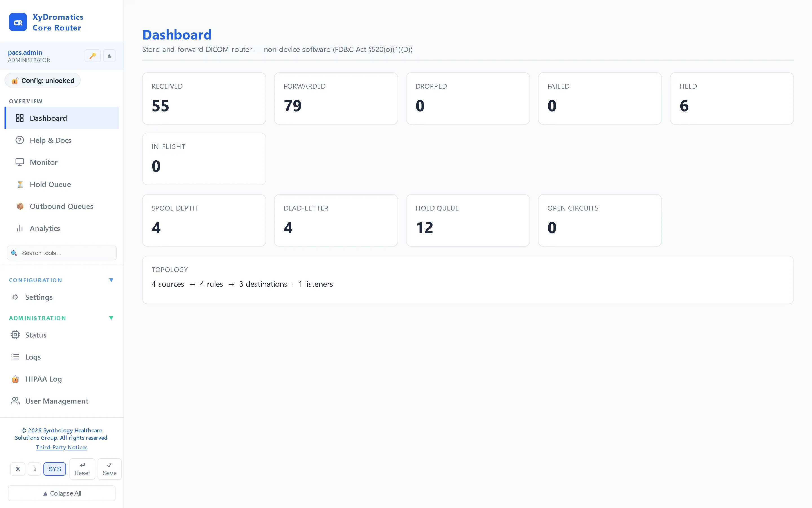The height and width of the screenshot is (508, 812).
Task: Click the Logs list icon
Action: click(15, 357)
